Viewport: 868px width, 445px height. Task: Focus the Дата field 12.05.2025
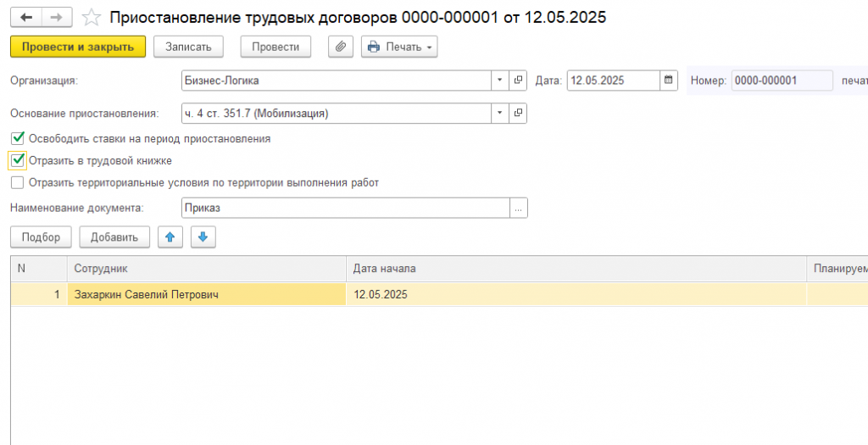coord(614,81)
